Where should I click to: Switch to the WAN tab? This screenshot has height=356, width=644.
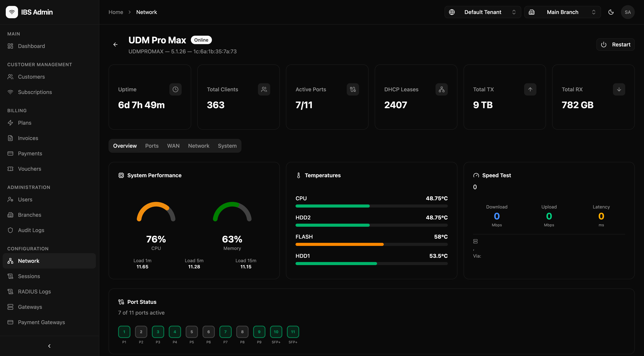[x=173, y=146]
